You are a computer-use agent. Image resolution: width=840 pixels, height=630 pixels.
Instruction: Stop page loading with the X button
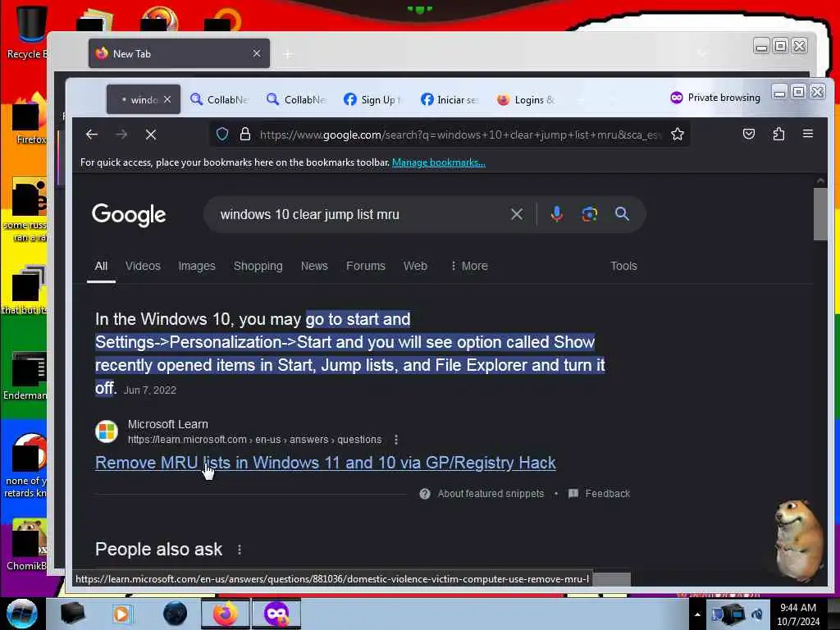click(151, 135)
